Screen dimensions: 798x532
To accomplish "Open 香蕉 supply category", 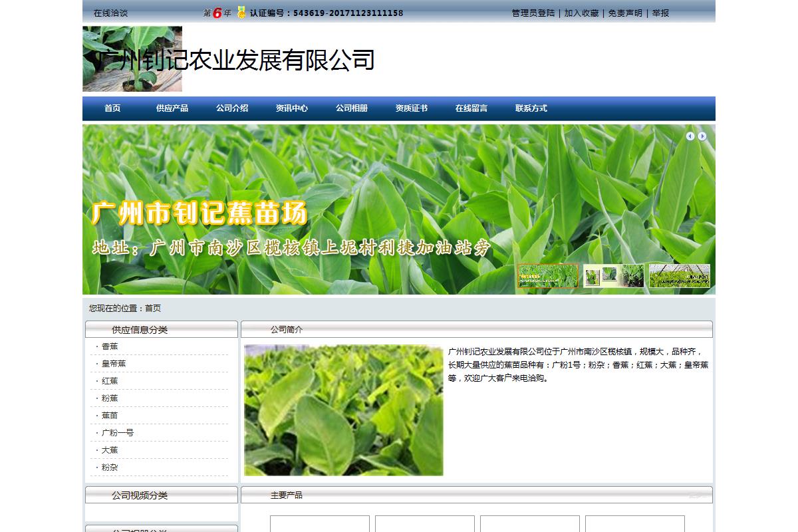I will tap(110, 346).
